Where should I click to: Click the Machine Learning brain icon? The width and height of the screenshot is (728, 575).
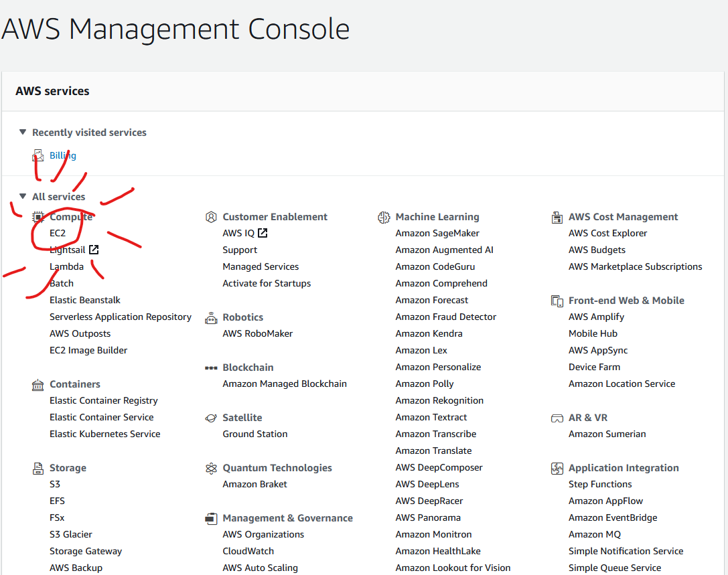tap(384, 217)
